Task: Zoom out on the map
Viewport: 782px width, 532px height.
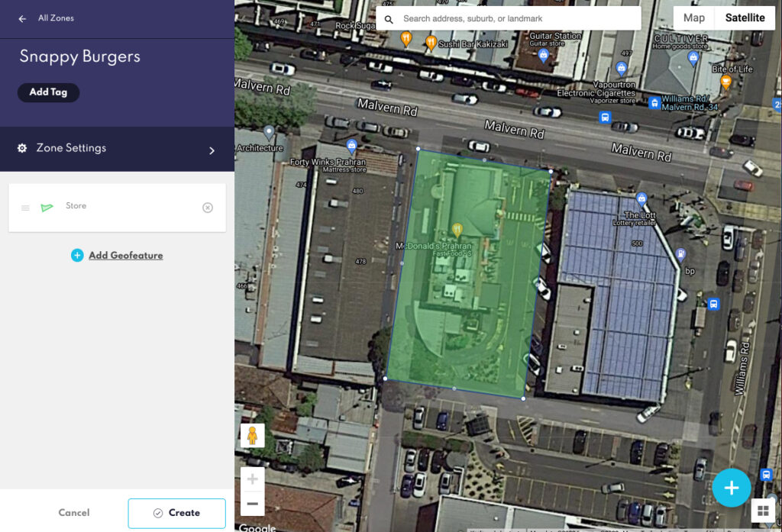Action: (x=252, y=504)
